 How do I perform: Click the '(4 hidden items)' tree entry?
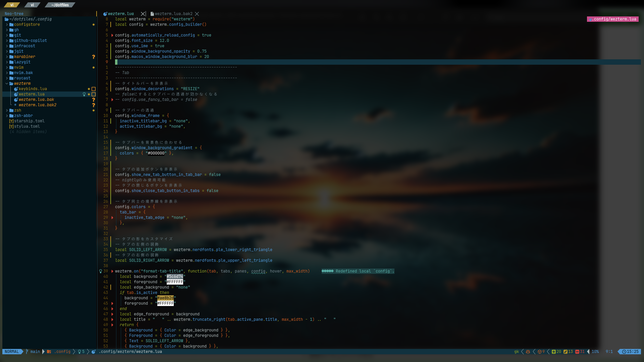28,132
